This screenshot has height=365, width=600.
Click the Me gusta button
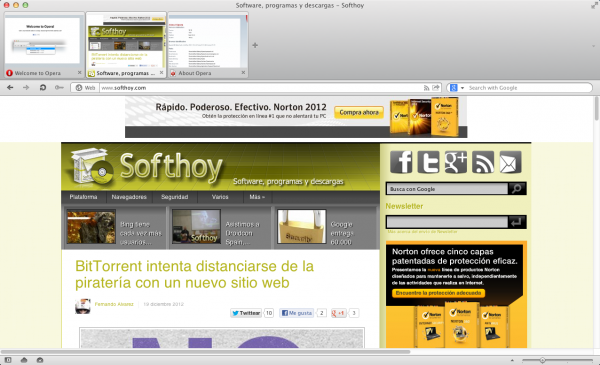tap(297, 313)
